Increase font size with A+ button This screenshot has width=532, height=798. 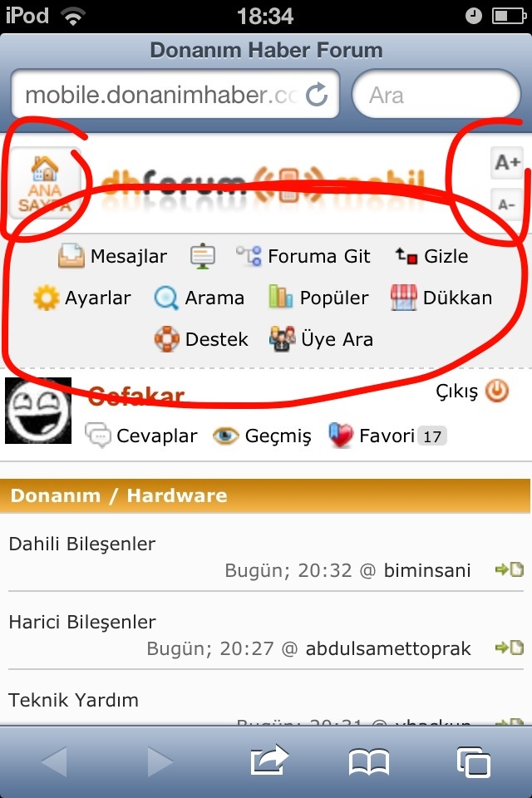[506, 163]
